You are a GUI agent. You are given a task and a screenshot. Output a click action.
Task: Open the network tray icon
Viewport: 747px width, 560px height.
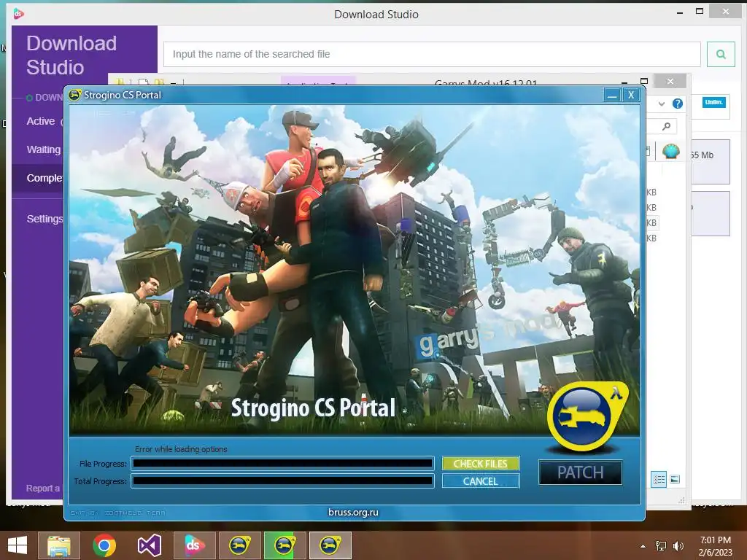[661, 546]
